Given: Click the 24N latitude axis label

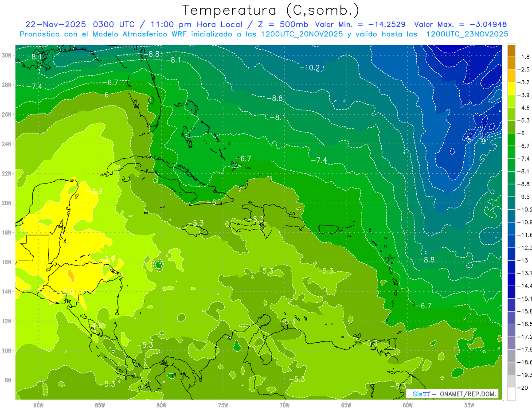Looking at the screenshot, I should tap(8, 144).
